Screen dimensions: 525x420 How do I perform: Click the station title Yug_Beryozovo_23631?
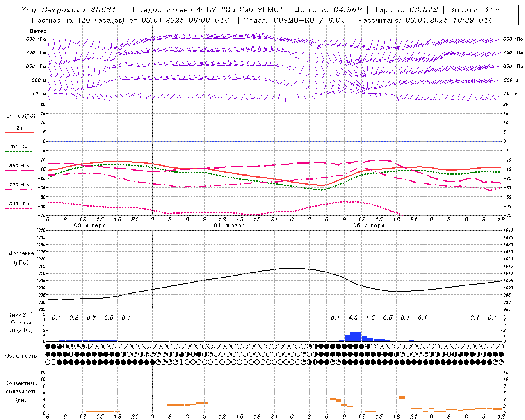coord(68,10)
